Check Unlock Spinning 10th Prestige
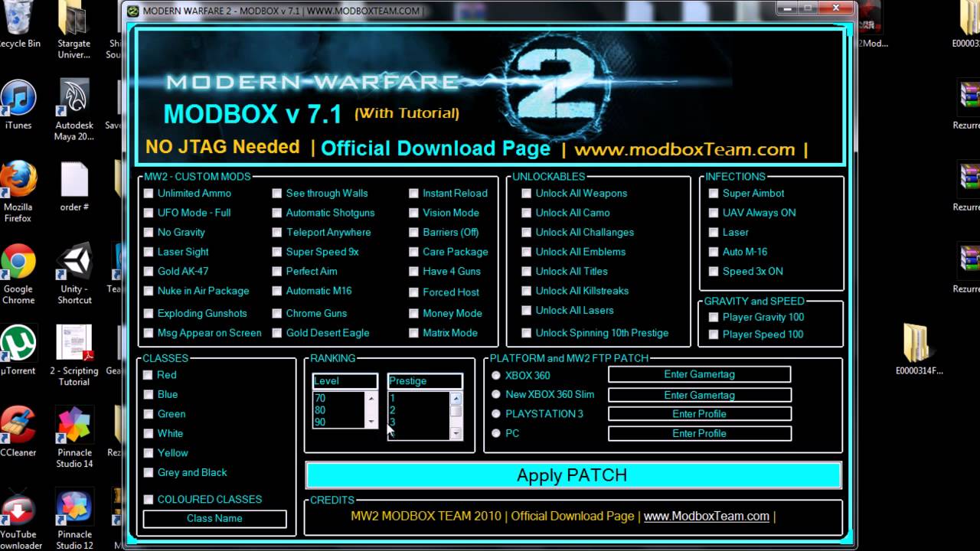Screen dimensions: 980x551 [x=526, y=333]
